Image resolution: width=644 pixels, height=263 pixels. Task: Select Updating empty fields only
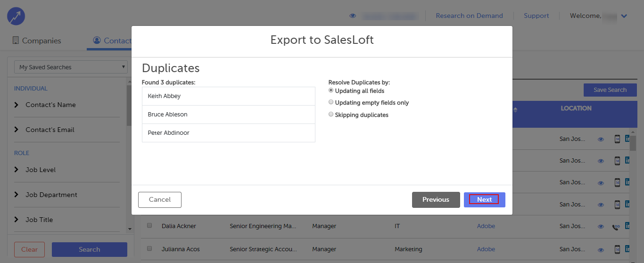point(331,102)
